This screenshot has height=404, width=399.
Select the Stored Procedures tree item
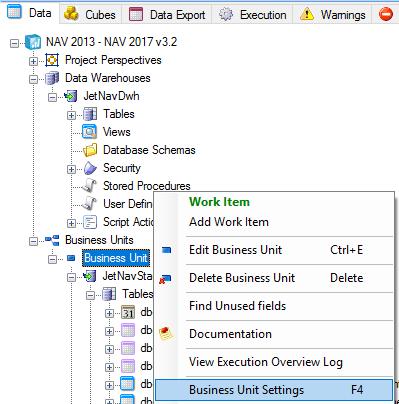tap(147, 186)
